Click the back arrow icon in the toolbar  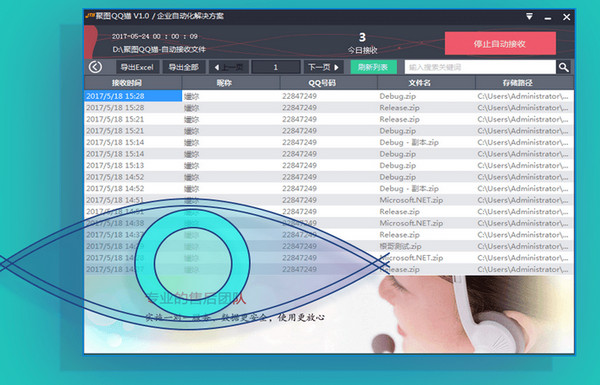pyautogui.click(x=95, y=67)
